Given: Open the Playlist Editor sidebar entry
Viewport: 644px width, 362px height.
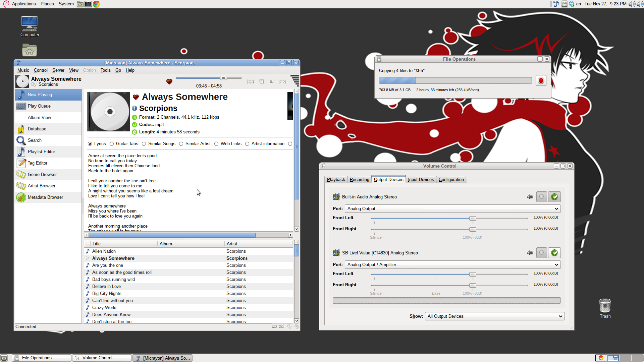Looking at the screenshot, I should (48, 152).
